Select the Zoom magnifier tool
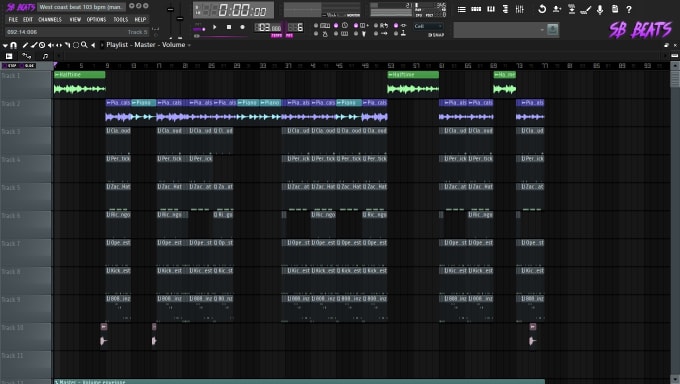The width and height of the screenshot is (680, 384). [84, 45]
